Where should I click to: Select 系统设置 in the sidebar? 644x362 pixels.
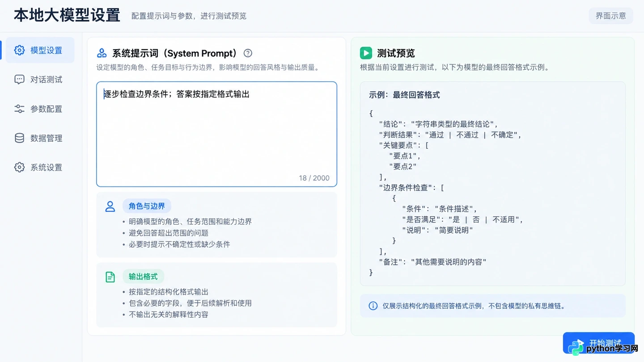(40, 167)
